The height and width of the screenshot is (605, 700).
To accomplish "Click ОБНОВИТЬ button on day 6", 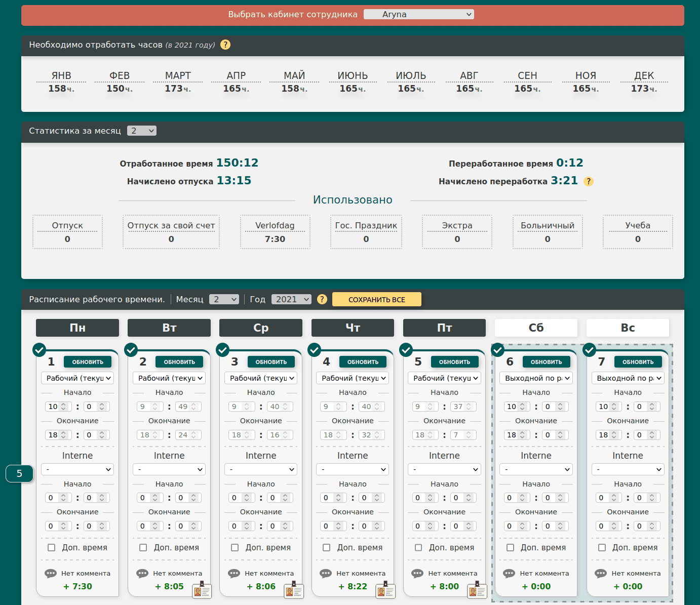I will pos(546,362).
